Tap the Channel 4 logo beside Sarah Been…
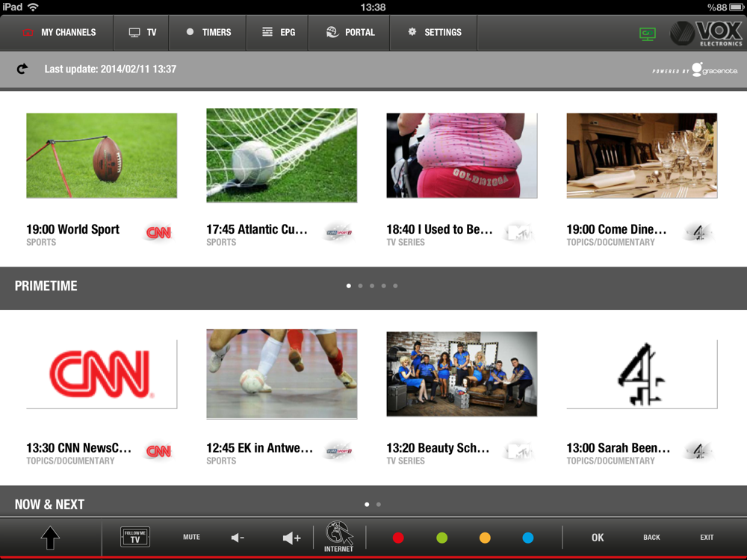Viewport: 747px width, 560px height. click(x=698, y=451)
